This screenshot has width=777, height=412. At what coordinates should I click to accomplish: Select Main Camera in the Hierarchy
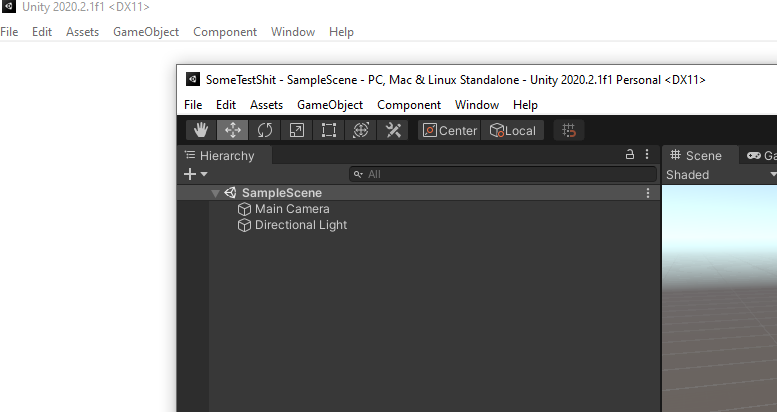[x=291, y=209]
